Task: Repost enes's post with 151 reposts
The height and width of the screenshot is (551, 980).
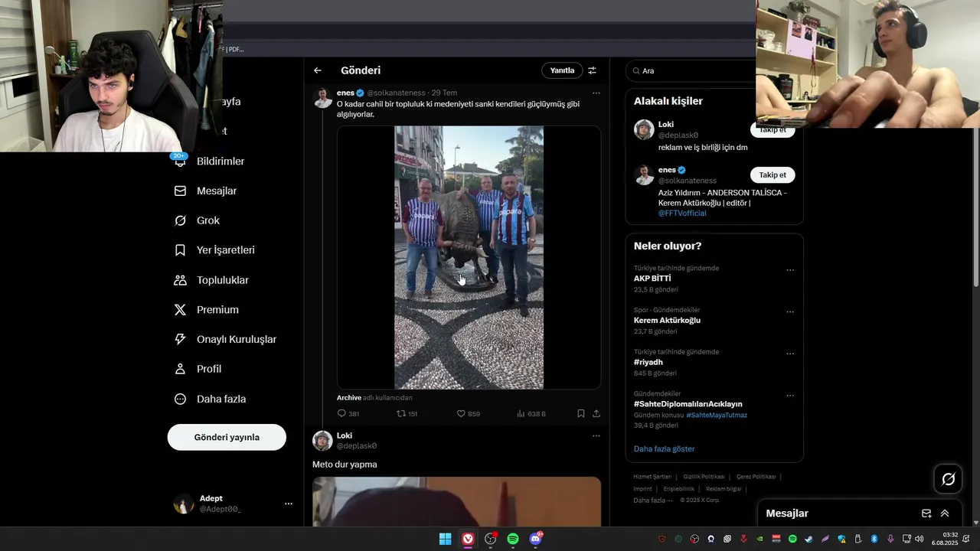Action: click(407, 413)
